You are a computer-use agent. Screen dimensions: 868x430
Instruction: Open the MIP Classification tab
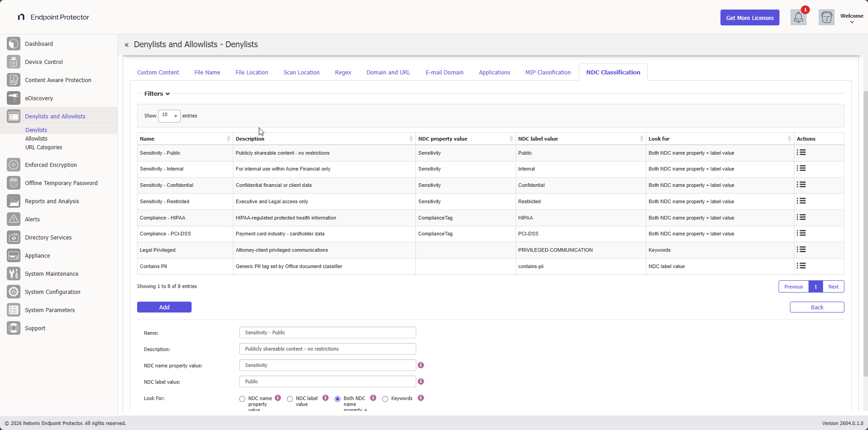pos(548,73)
